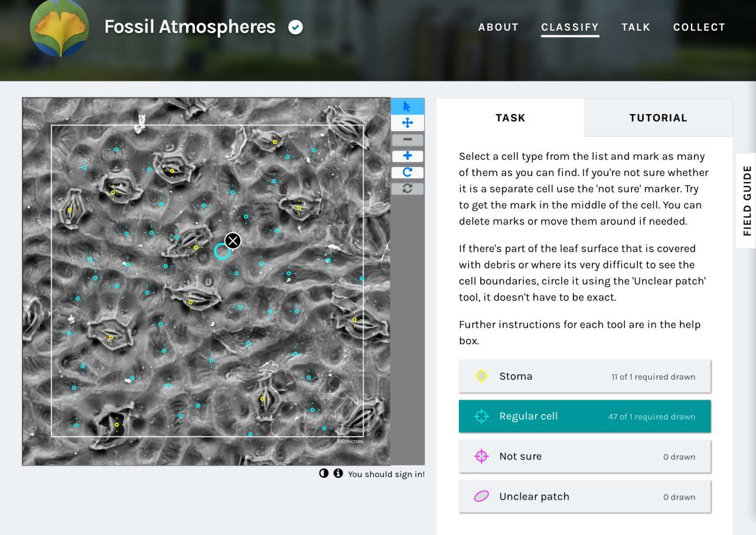Screen dimensions: 756x535
Task: Choose the Unclear patch tool
Action: 585,497
